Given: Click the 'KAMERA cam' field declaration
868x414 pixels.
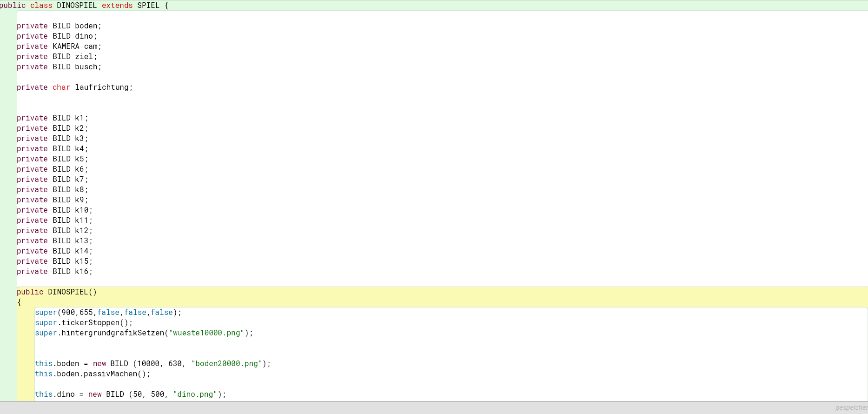Looking at the screenshot, I should (x=77, y=47).
